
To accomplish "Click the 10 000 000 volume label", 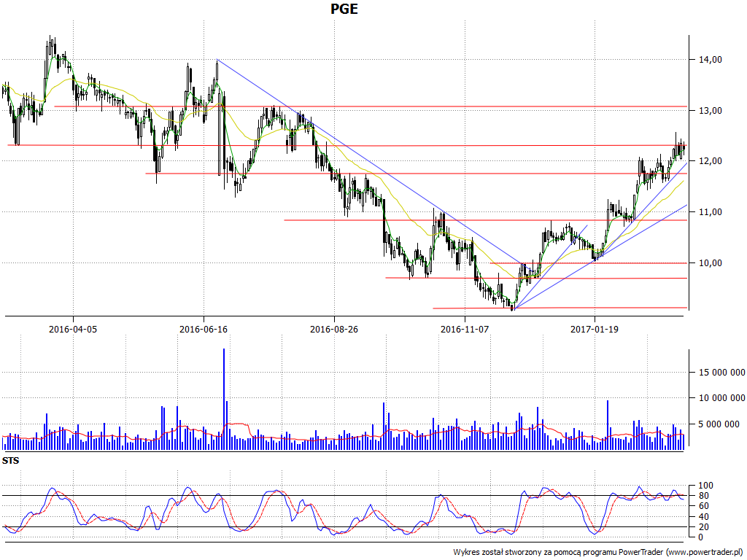I will [721, 398].
